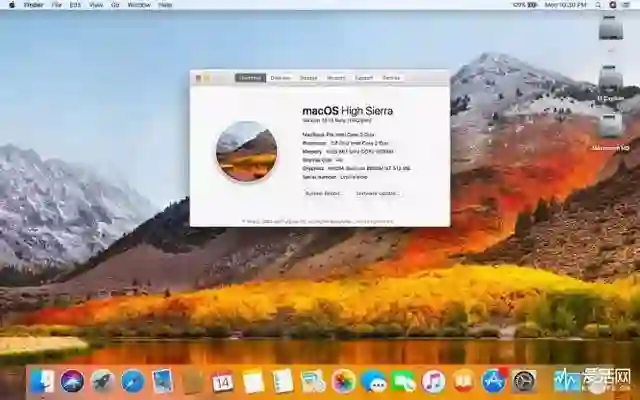Open the Window menu

click(139, 5)
